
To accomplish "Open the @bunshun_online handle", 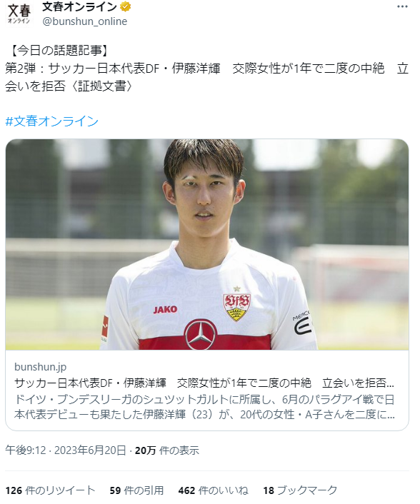I will (84, 21).
